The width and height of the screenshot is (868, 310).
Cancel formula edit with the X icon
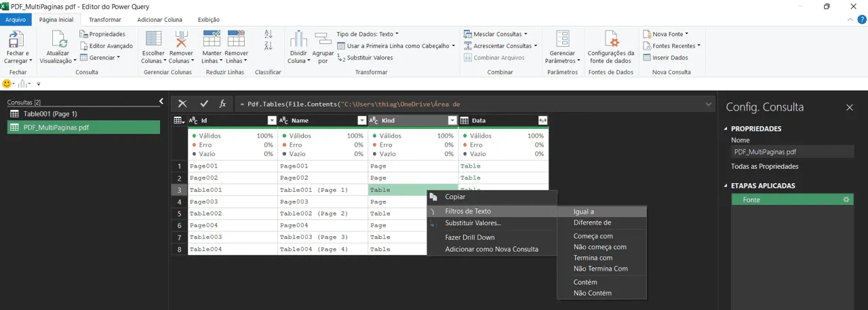[182, 104]
